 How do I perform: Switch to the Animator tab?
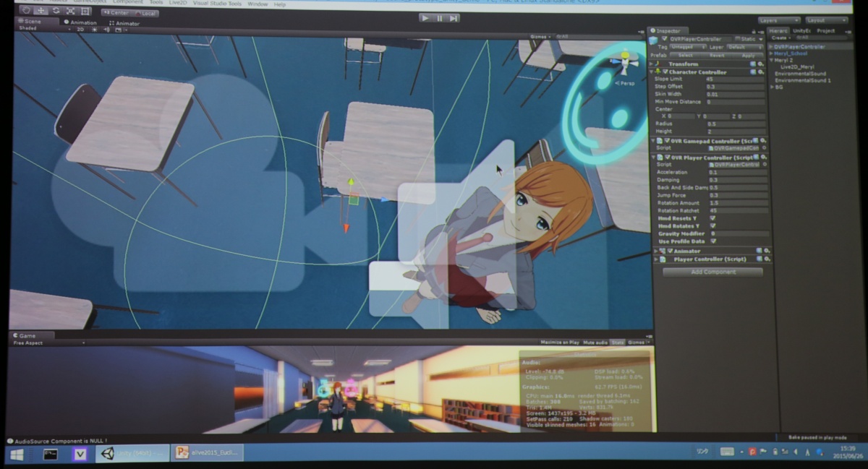tap(124, 23)
